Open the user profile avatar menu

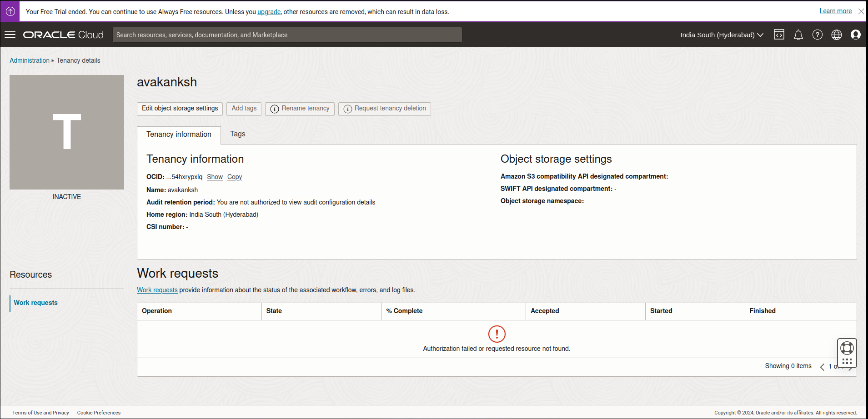855,35
